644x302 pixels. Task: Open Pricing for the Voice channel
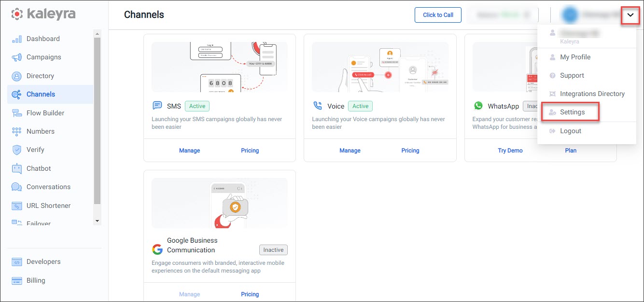[x=410, y=151]
